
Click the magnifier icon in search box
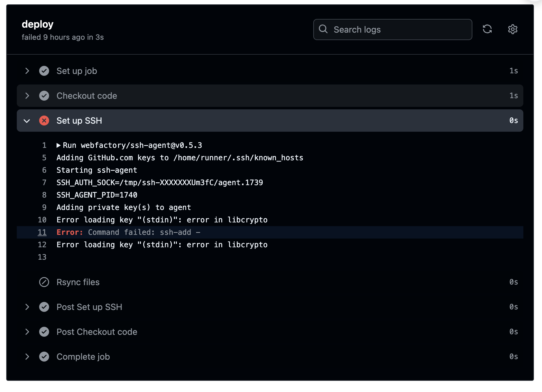323,29
